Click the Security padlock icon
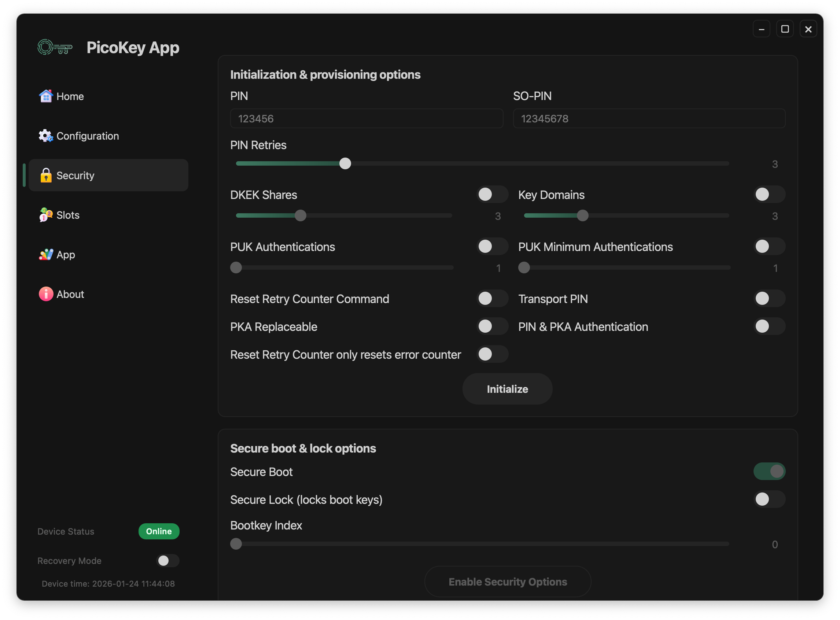The width and height of the screenshot is (840, 620). 46,175
